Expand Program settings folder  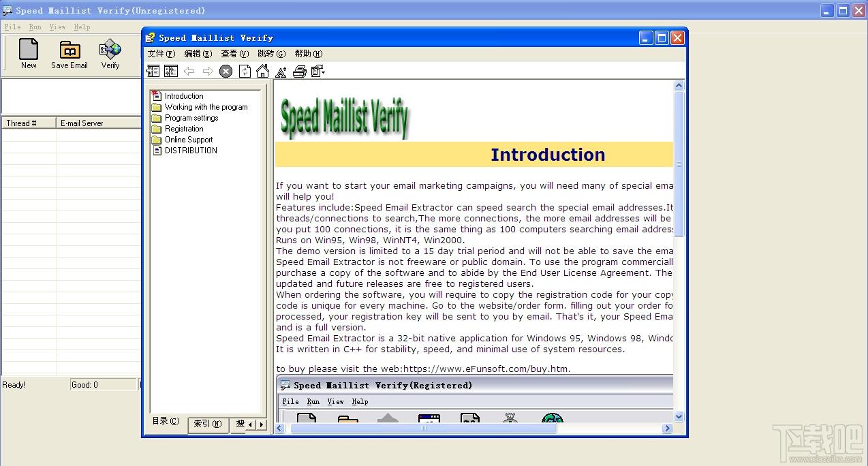185,118
